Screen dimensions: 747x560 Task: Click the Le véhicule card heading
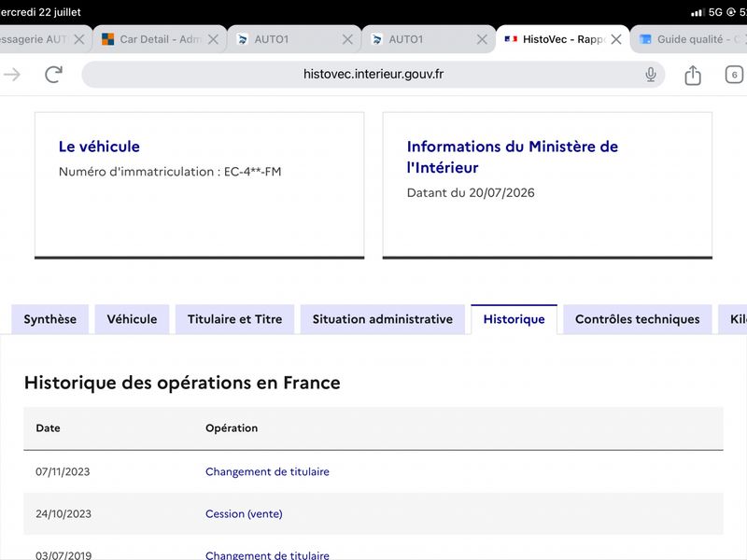(99, 147)
